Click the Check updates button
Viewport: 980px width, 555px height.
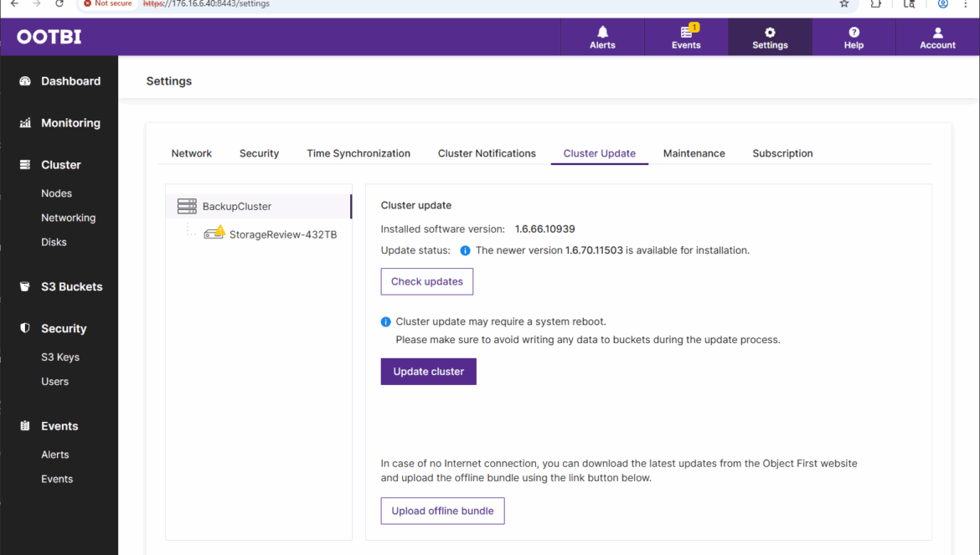pos(427,281)
